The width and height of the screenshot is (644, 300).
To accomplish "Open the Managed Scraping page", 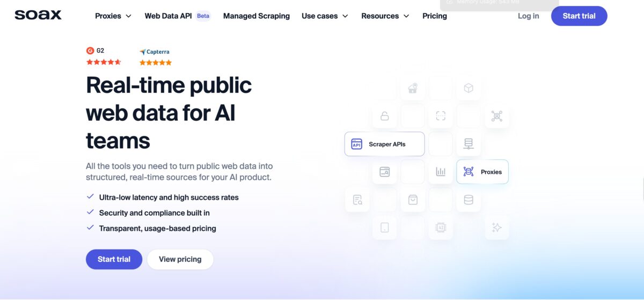I will (257, 16).
